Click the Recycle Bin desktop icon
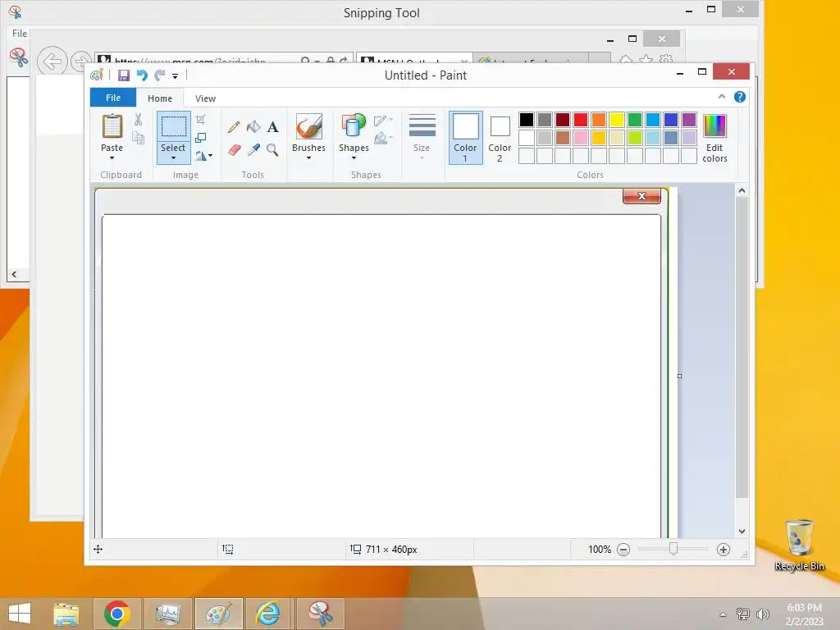This screenshot has height=630, width=840. pos(799,545)
